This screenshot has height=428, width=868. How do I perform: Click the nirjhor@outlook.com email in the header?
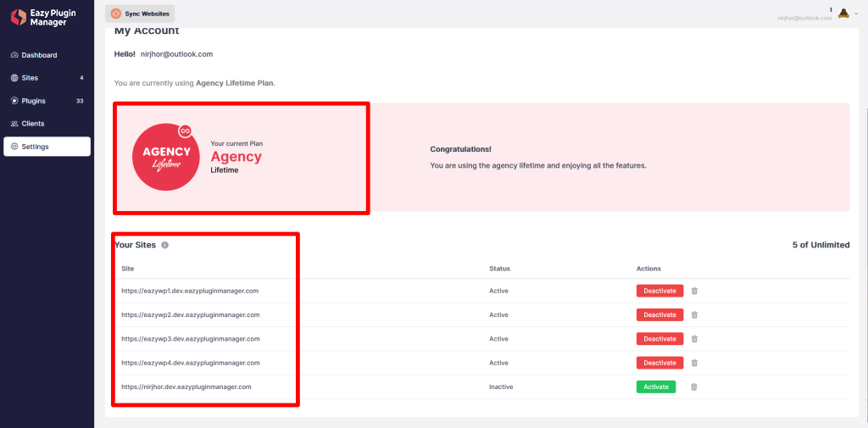coord(804,19)
